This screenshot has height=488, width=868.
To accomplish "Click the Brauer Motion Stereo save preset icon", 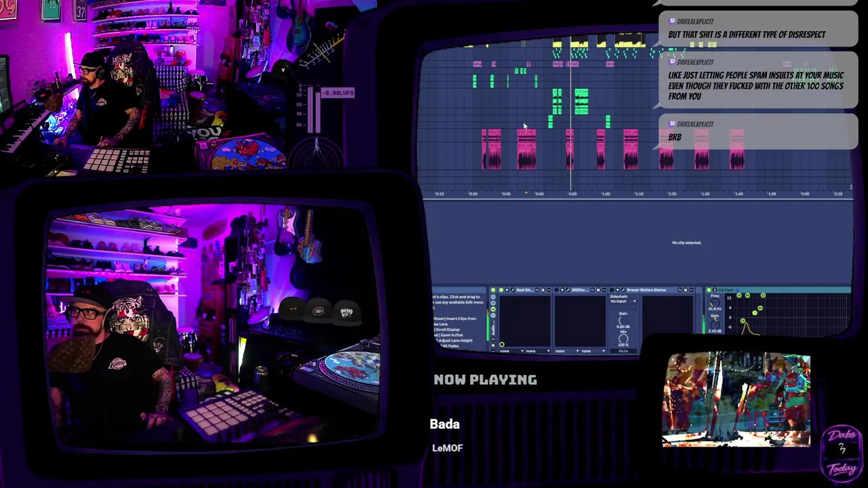I will [x=686, y=290].
